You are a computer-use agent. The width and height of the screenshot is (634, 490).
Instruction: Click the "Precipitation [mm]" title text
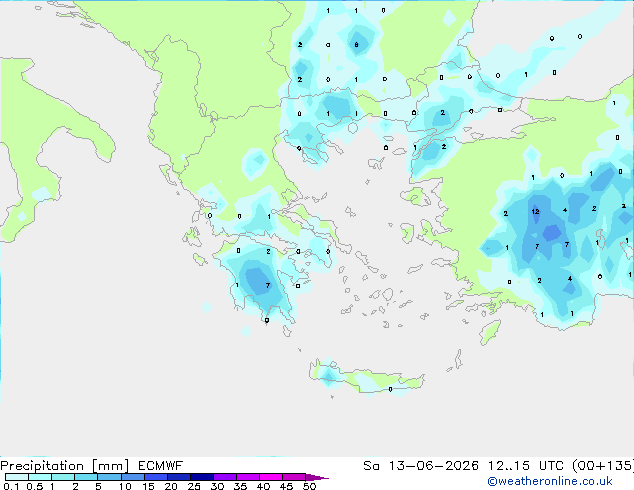tap(65, 466)
